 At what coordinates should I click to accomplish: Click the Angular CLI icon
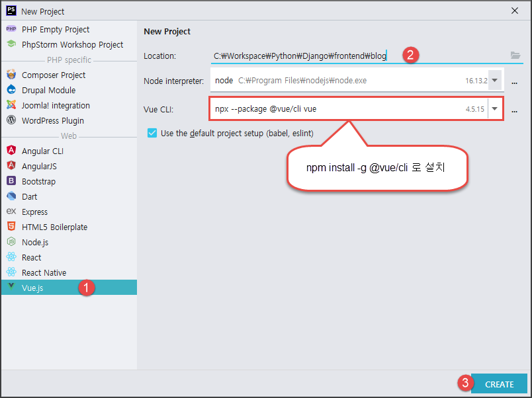11,150
